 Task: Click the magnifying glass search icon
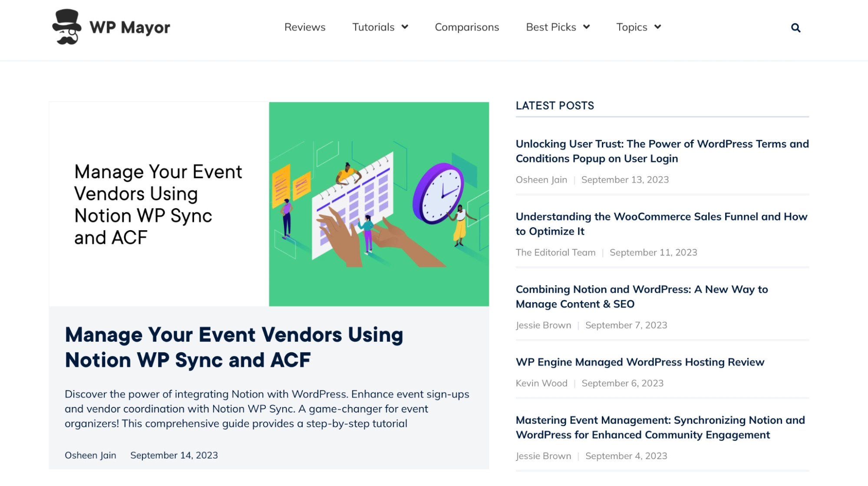tap(795, 28)
